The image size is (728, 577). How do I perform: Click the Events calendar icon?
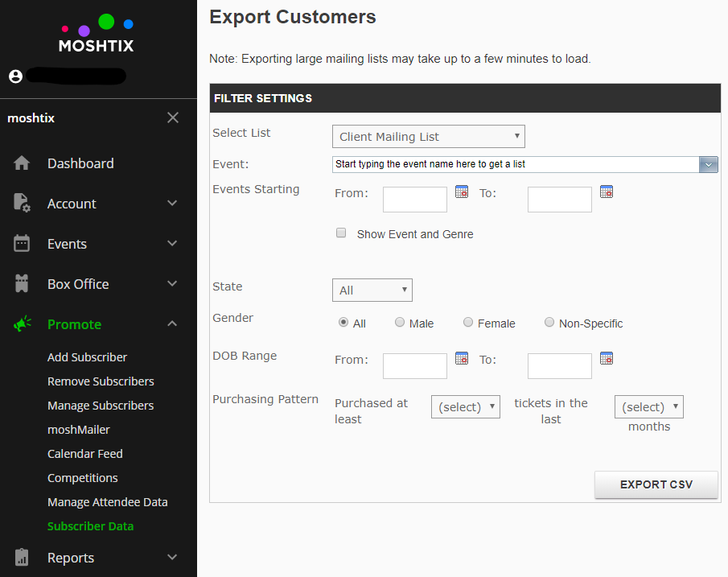coord(22,244)
